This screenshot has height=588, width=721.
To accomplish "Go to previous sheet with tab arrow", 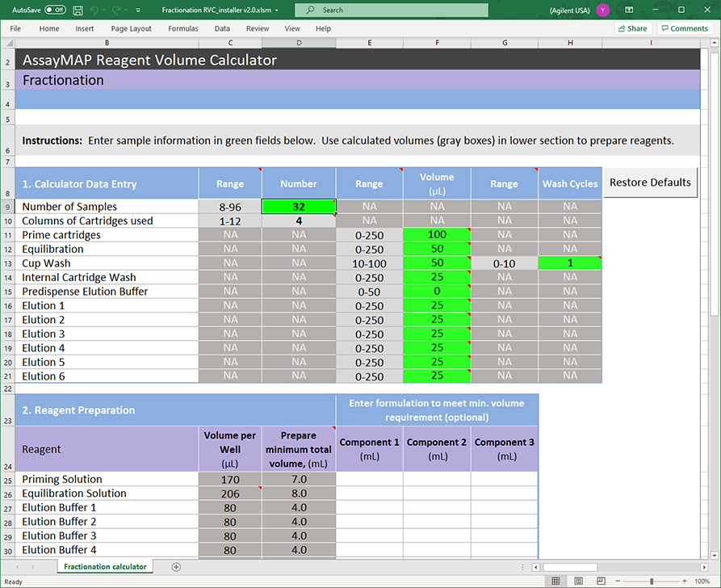I will point(18,567).
